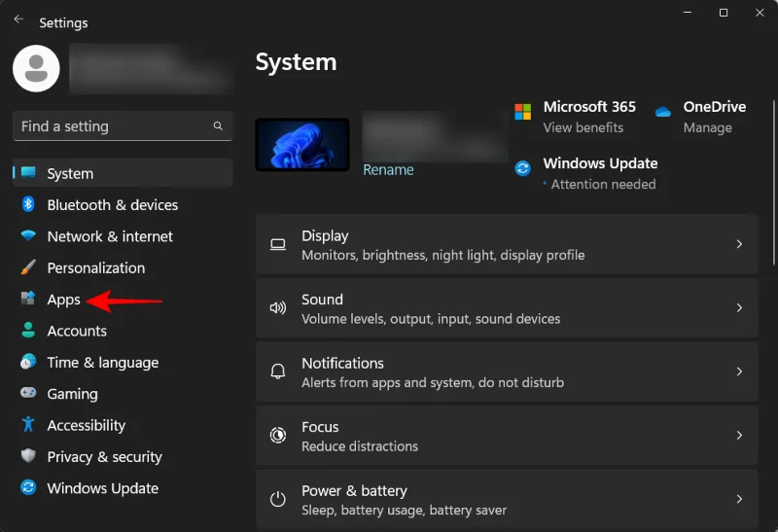Click the Gaming controller icon
This screenshot has width=778, height=532.
[28, 393]
